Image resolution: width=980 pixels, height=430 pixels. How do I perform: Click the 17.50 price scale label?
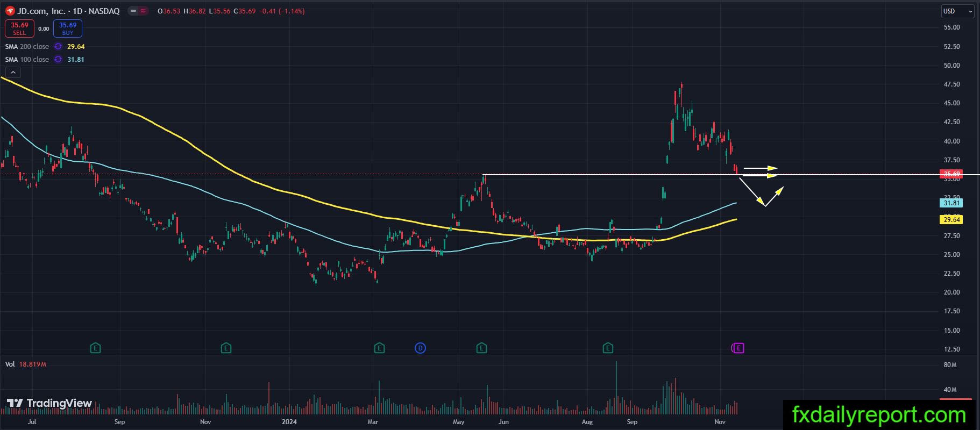coord(951,311)
